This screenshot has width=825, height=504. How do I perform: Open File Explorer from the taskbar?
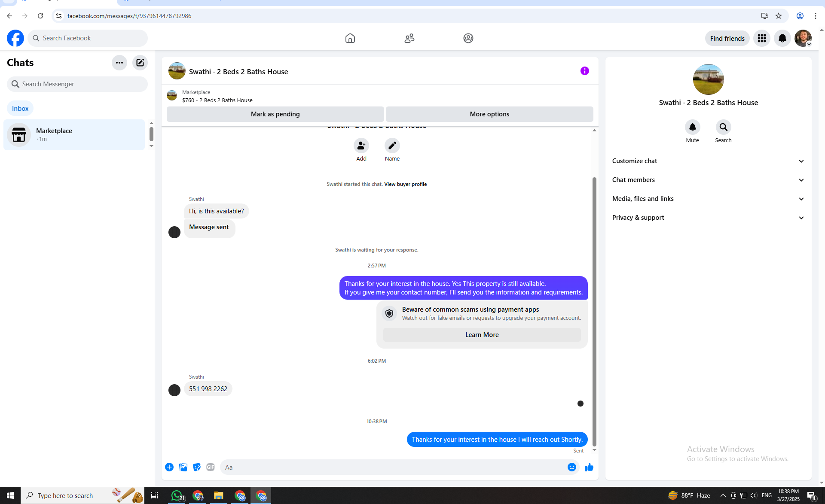219,495
